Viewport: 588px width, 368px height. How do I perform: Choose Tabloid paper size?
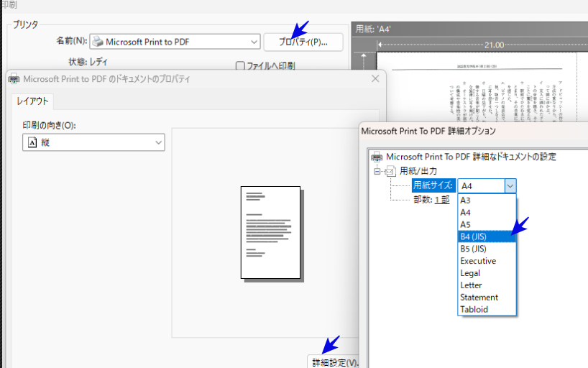487,310
